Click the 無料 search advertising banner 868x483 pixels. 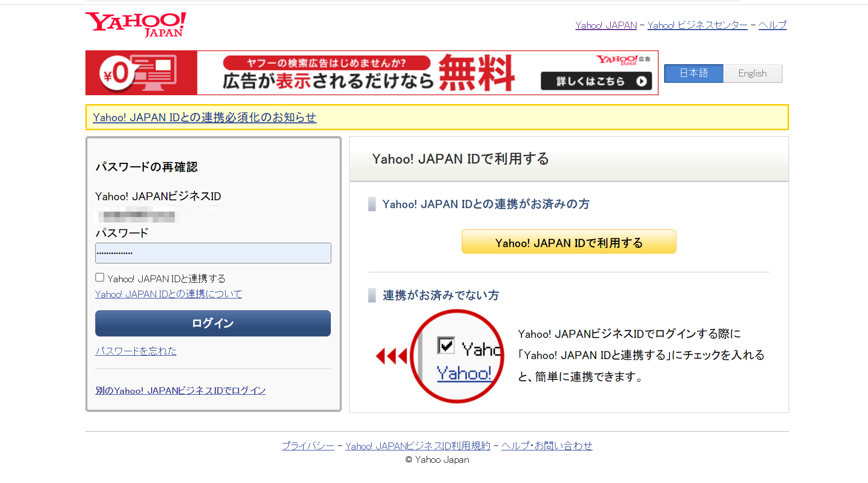pos(372,73)
